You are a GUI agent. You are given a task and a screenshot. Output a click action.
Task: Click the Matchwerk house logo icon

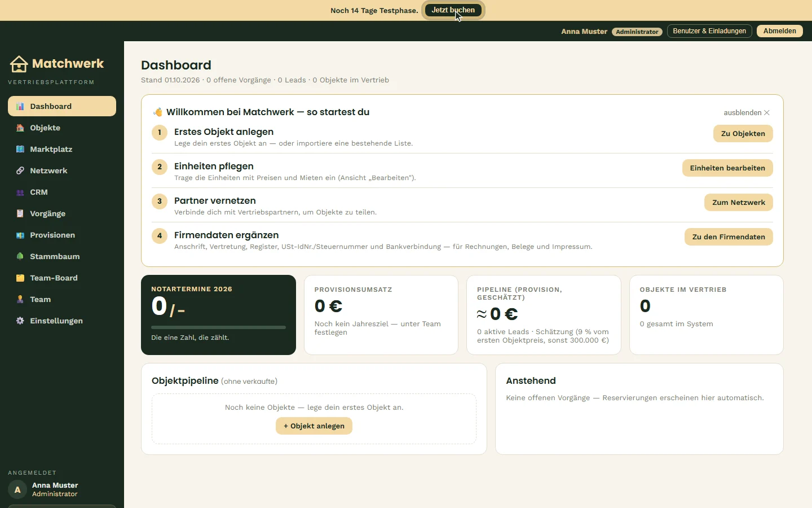click(19, 64)
